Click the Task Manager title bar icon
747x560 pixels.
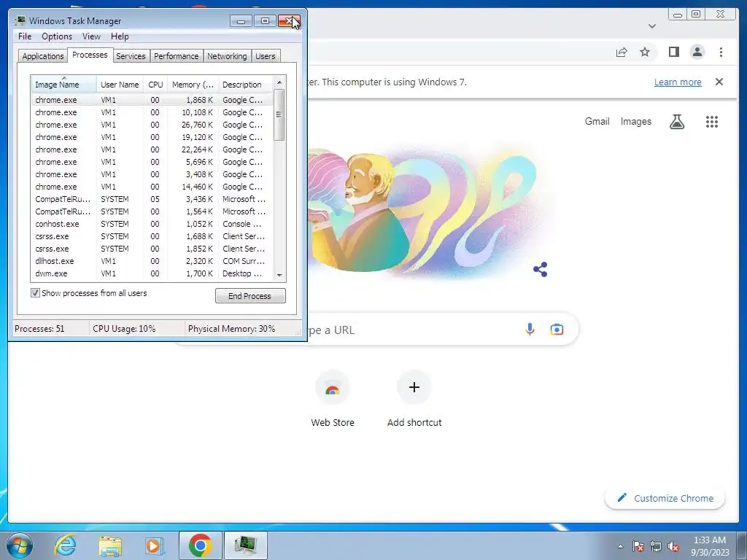[20, 21]
